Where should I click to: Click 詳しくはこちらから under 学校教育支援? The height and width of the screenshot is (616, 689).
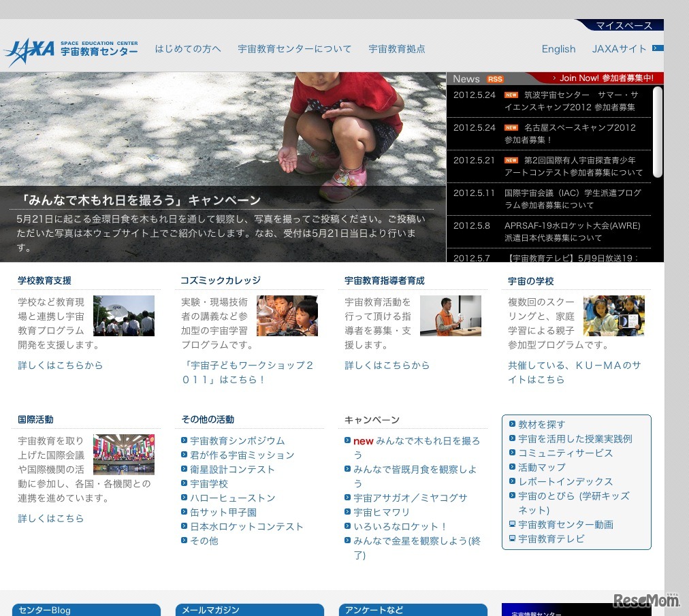coord(60,365)
